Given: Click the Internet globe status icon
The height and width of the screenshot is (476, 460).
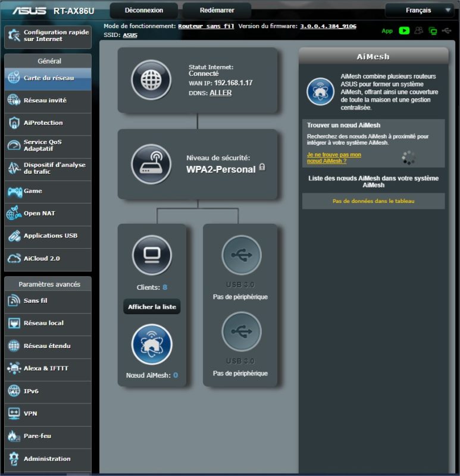Looking at the screenshot, I should (151, 80).
